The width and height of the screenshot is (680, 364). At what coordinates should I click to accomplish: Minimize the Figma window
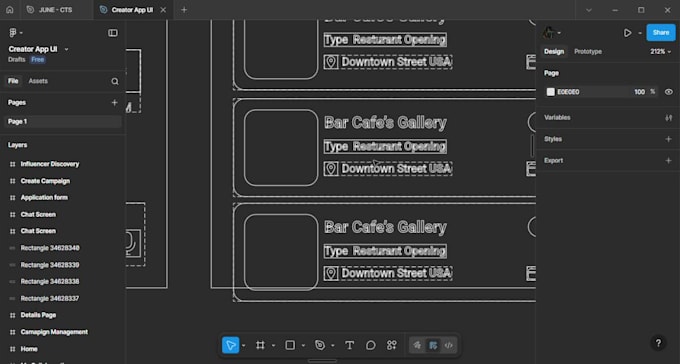[x=615, y=10]
